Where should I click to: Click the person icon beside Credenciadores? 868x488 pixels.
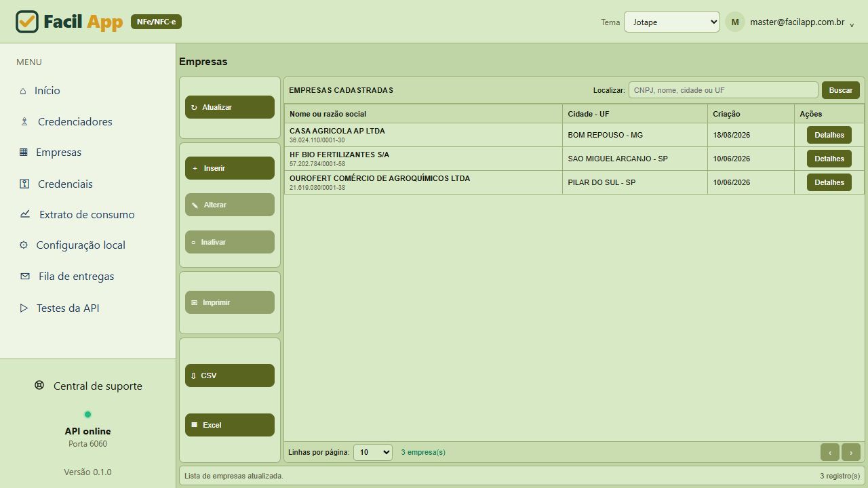click(x=24, y=122)
